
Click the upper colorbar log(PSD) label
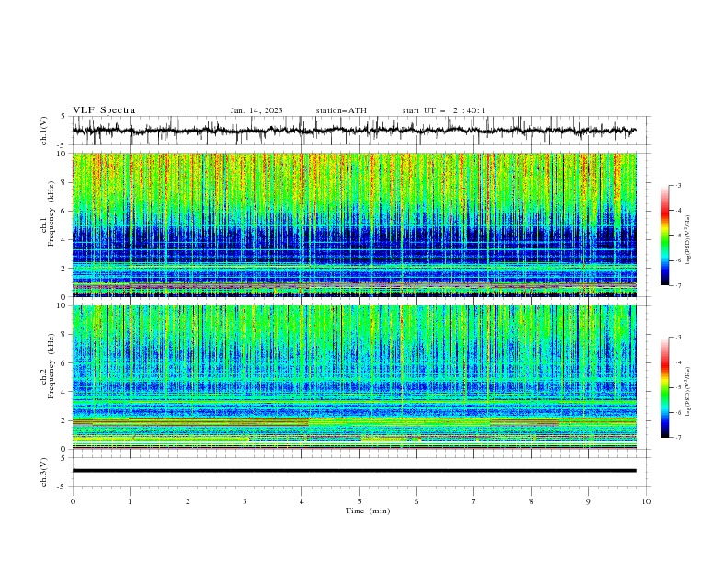click(688, 240)
